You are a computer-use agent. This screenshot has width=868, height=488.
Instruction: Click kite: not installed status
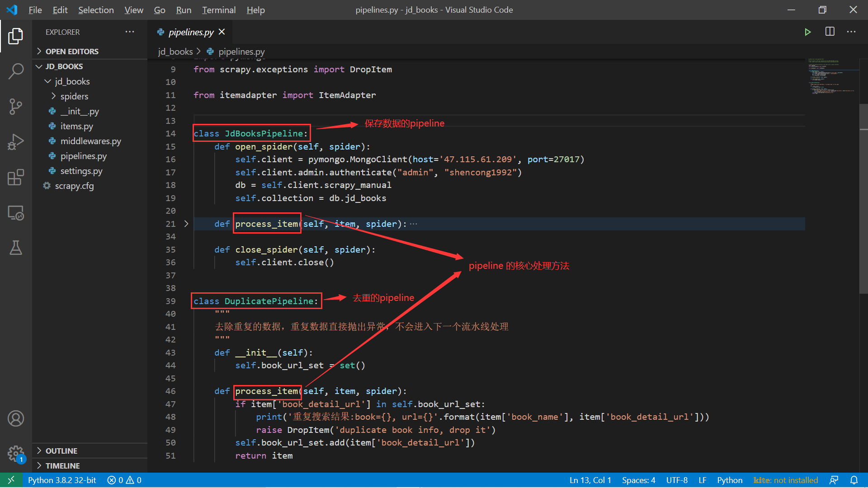click(786, 480)
